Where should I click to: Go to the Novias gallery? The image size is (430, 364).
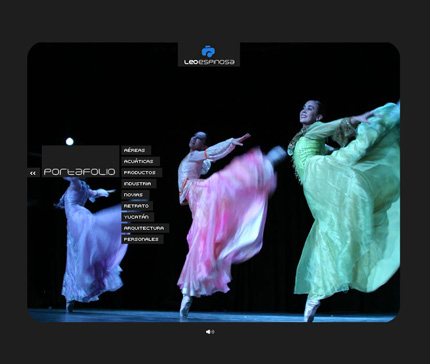coord(135,195)
